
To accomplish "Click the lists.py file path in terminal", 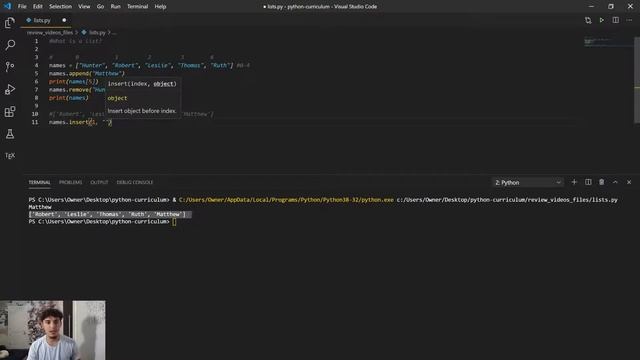I will click(507, 200).
